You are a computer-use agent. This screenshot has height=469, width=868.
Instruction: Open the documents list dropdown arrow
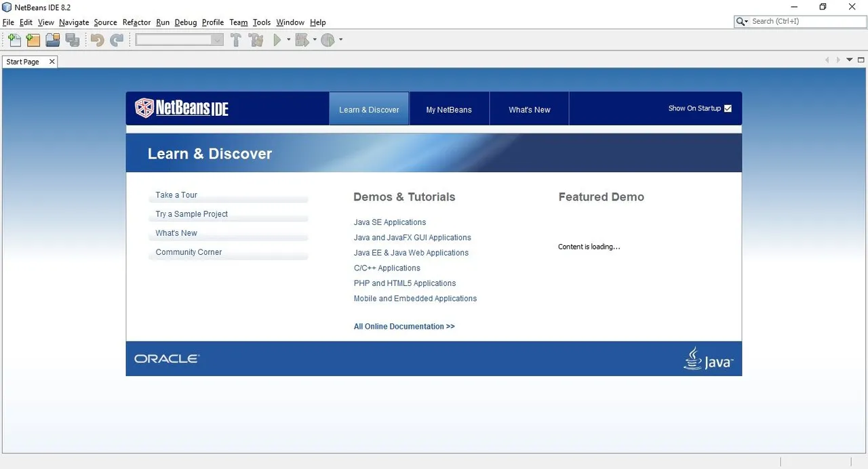850,60
